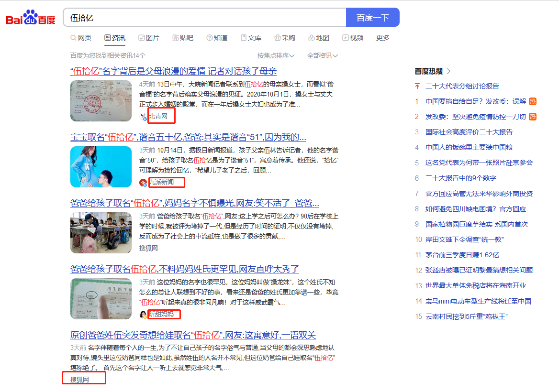
Task: Open pinned topic 二十大代表分组讨论报告
Action: point(462,86)
